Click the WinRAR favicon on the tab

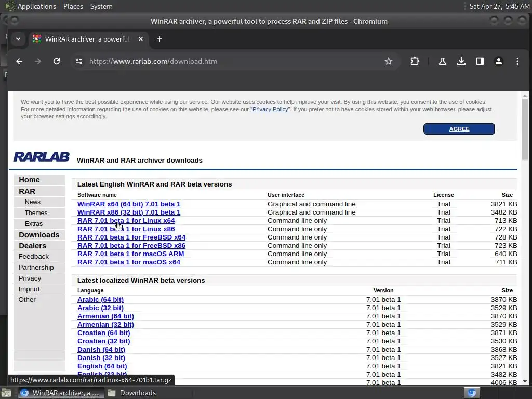pos(37,39)
